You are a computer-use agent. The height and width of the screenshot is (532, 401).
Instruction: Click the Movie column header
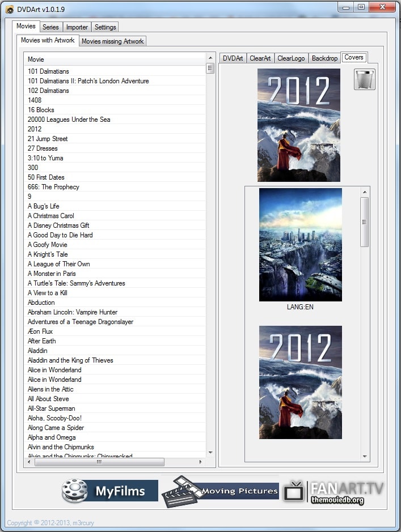coord(115,59)
